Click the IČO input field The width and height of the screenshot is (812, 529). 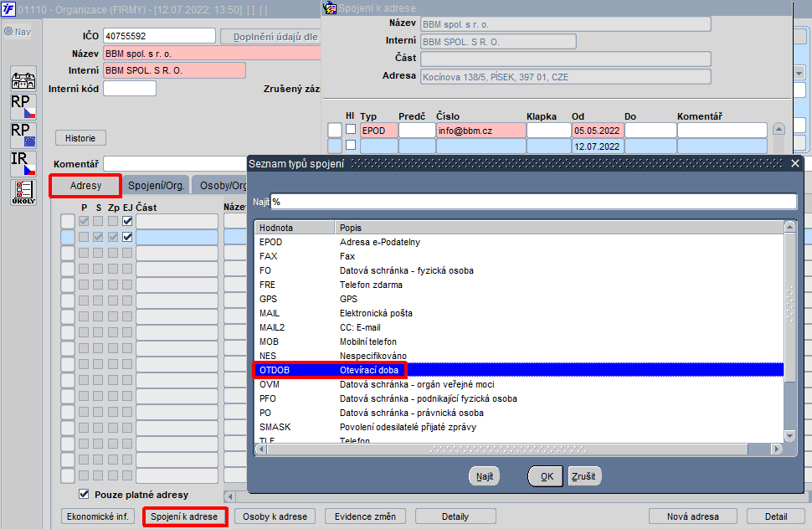[159, 36]
